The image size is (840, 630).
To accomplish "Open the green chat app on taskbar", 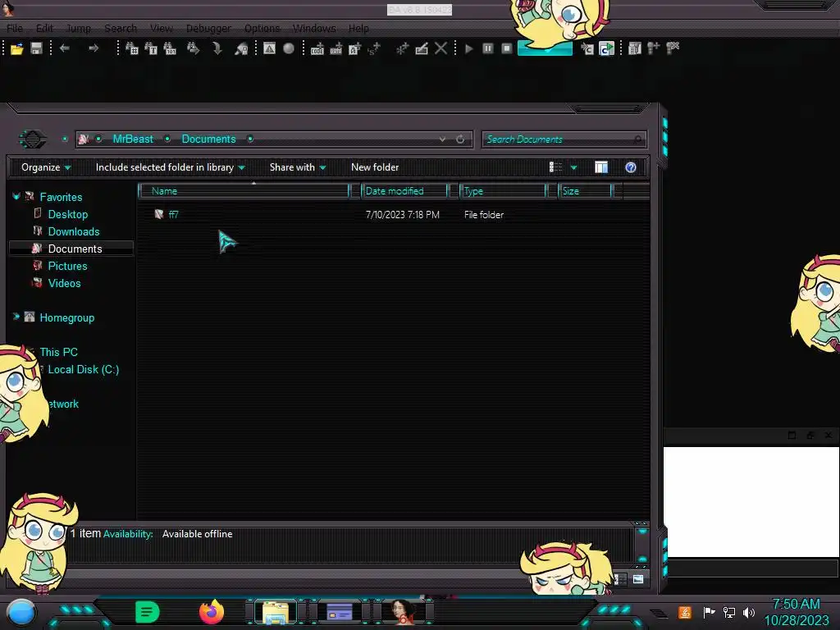I will click(x=148, y=612).
